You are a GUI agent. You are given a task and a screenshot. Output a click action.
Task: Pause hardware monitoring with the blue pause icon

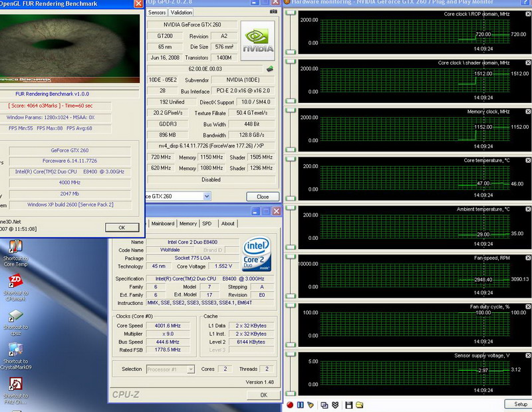point(301,405)
